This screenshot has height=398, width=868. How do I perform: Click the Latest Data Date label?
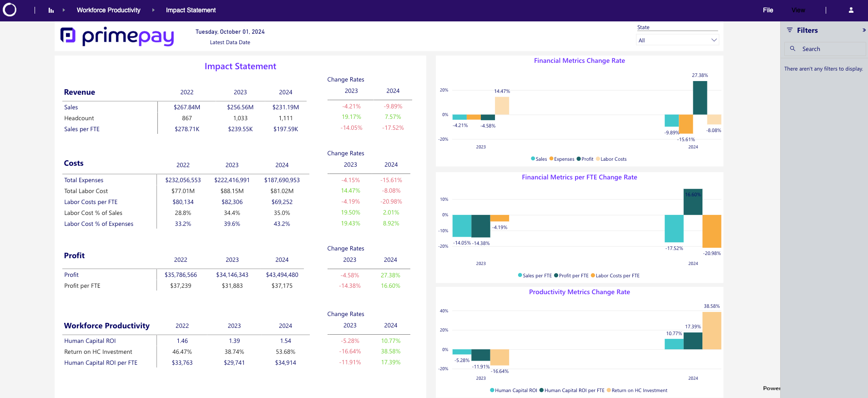click(x=230, y=42)
